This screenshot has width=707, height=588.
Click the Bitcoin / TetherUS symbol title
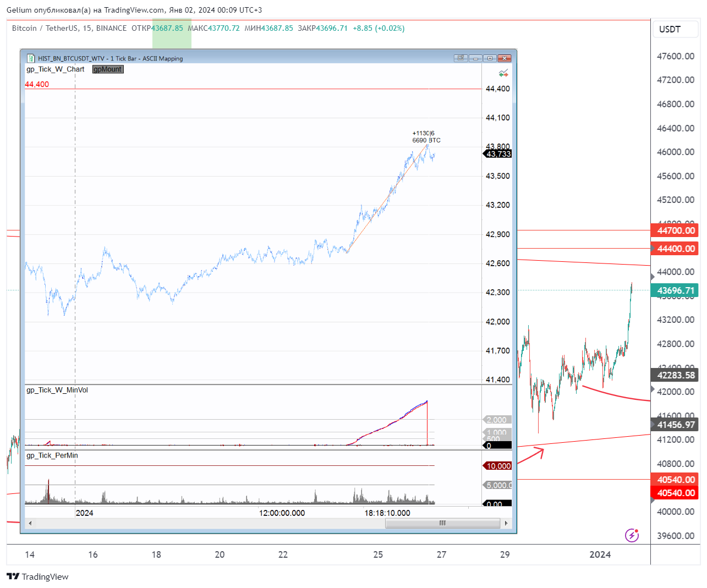[x=46, y=28]
